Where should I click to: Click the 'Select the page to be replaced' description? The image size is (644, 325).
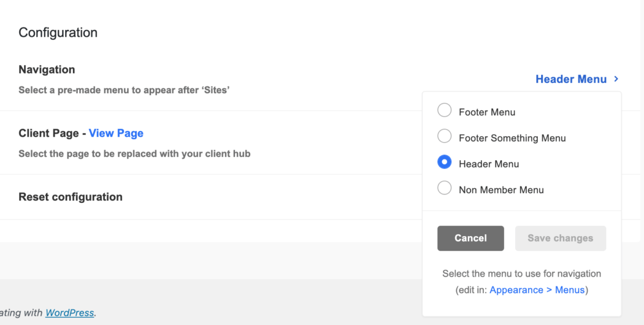pyautogui.click(x=134, y=154)
